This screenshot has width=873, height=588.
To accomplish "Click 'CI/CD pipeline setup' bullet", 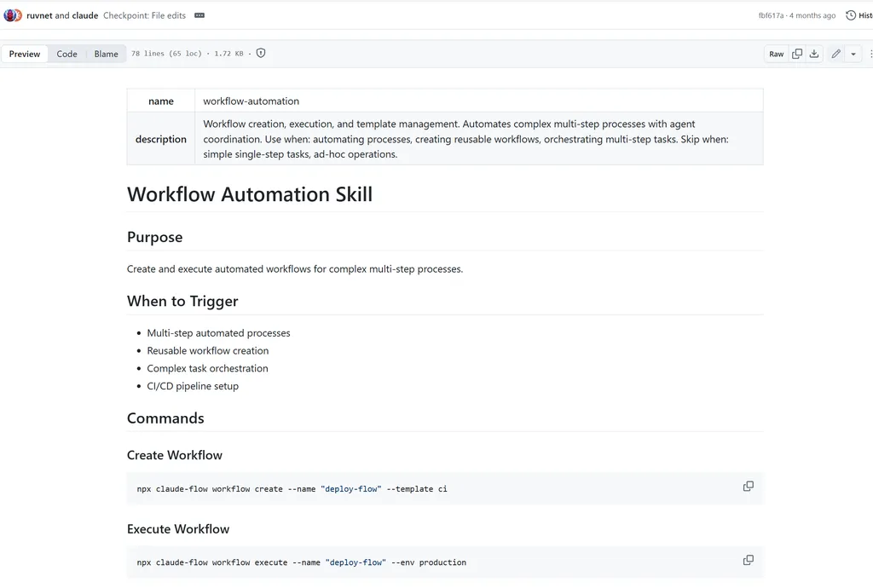I will 193,386.
